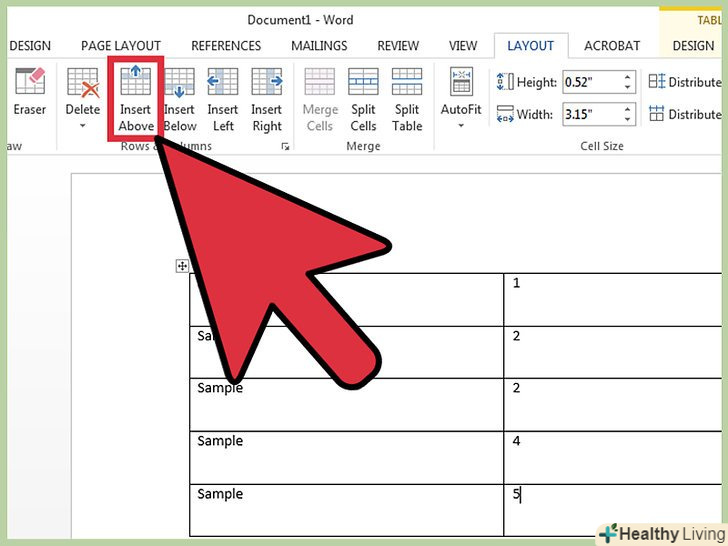Switch to the REFERENCES tab
This screenshot has height=546, width=728.
click(x=226, y=46)
